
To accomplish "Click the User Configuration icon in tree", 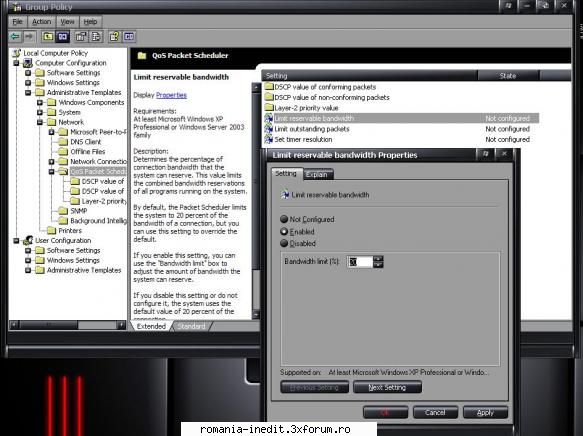I will click(x=28, y=240).
